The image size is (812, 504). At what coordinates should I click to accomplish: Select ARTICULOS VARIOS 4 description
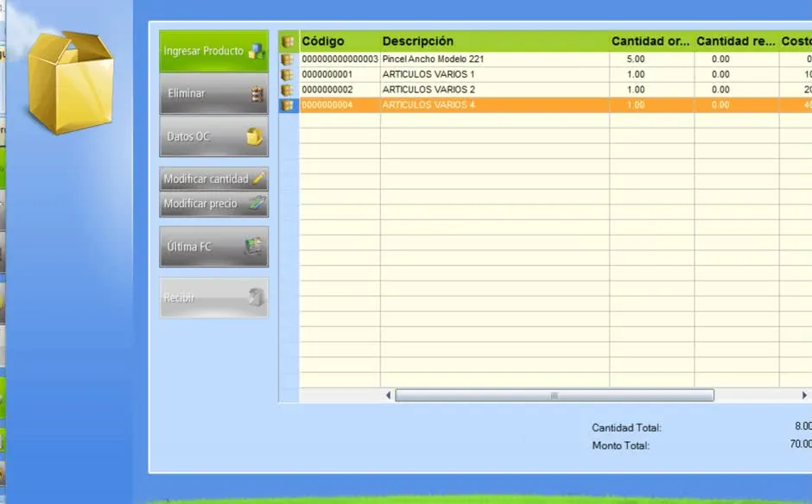click(428, 105)
